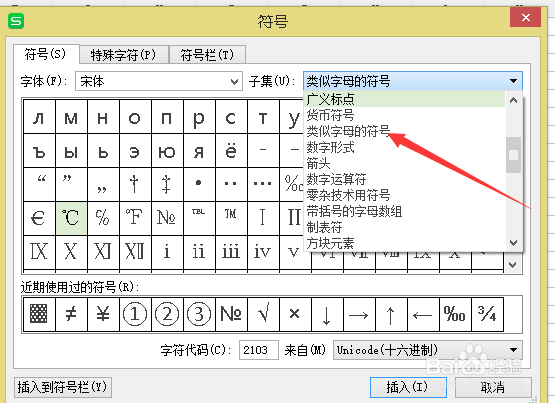Click the 取消 cancel button

[x=493, y=387]
